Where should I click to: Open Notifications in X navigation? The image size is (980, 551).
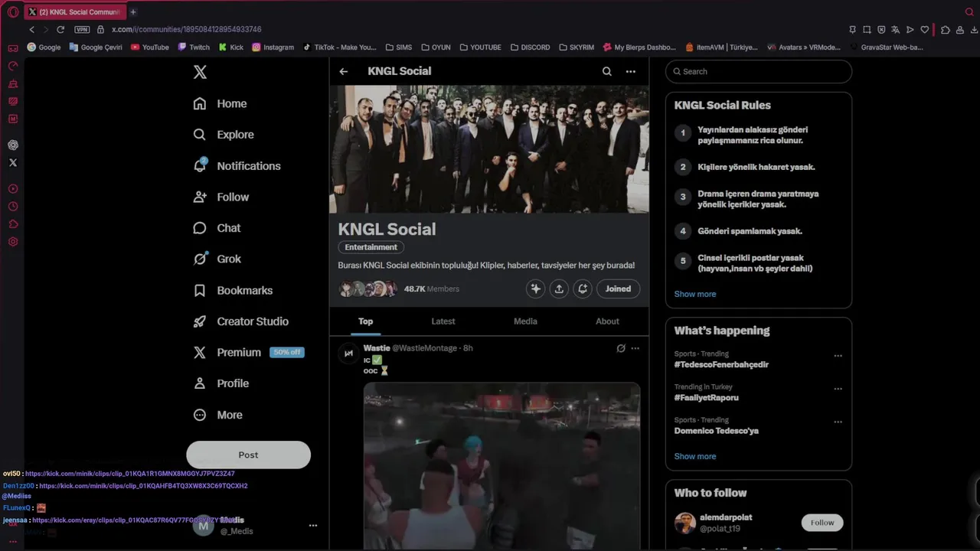click(x=237, y=165)
